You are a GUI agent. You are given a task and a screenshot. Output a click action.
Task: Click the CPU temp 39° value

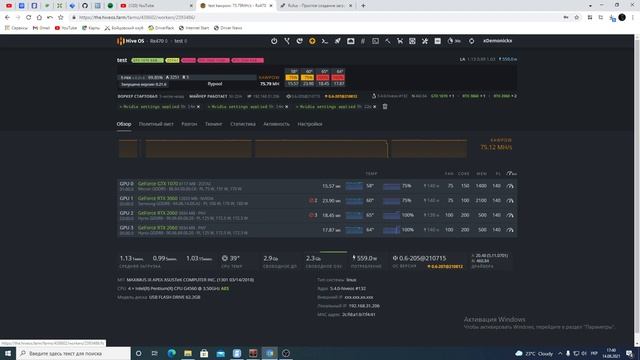point(230,258)
